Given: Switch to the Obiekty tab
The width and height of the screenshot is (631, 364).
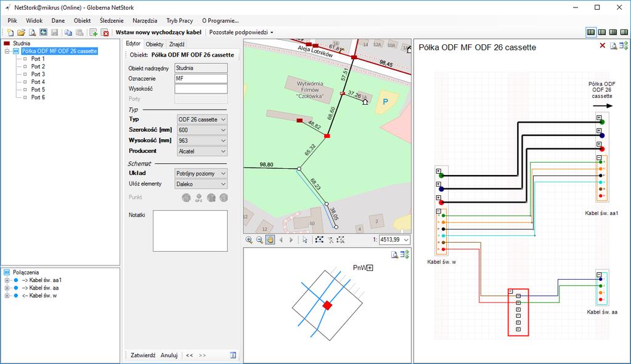Looking at the screenshot, I should point(155,44).
